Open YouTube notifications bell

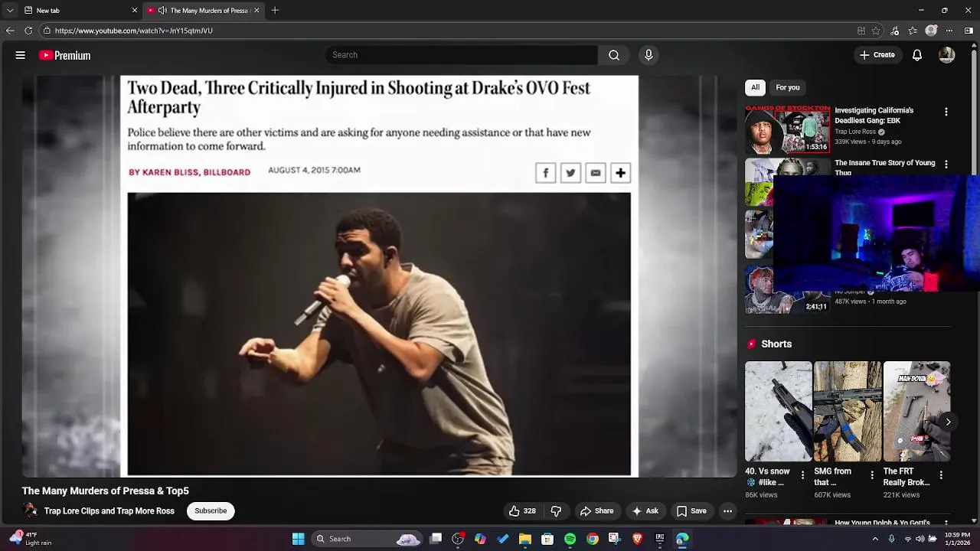pos(917,55)
